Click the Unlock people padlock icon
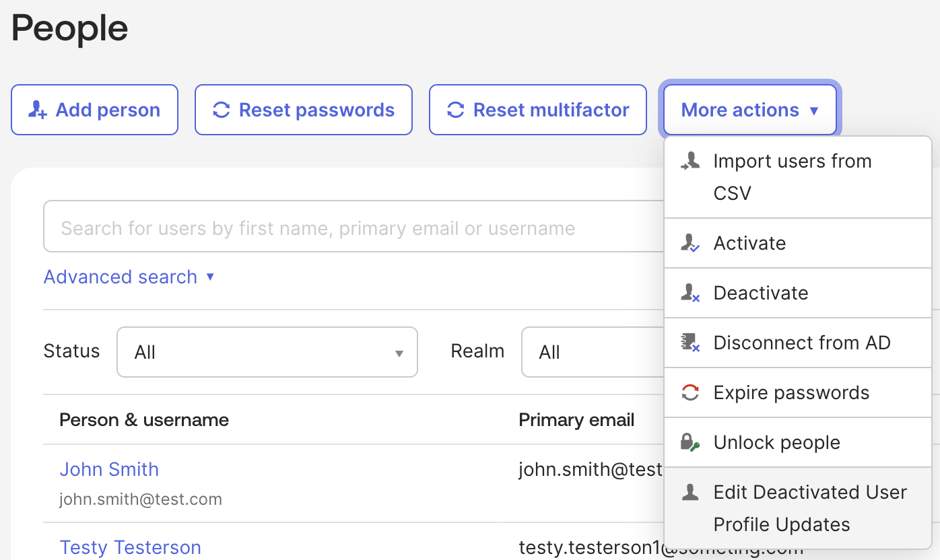This screenshot has width=940, height=560. (x=690, y=442)
